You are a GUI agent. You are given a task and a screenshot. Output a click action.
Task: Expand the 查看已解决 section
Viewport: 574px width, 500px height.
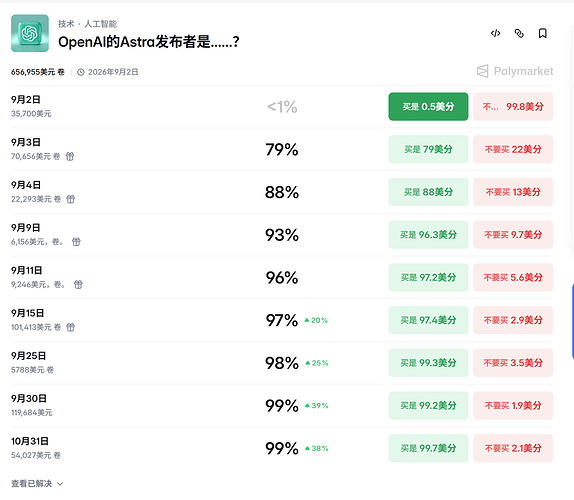(37, 484)
